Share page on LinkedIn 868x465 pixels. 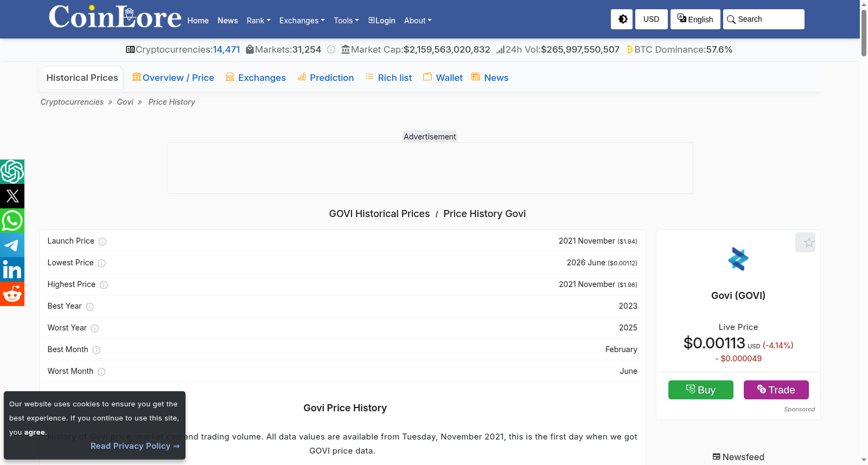(x=12, y=270)
